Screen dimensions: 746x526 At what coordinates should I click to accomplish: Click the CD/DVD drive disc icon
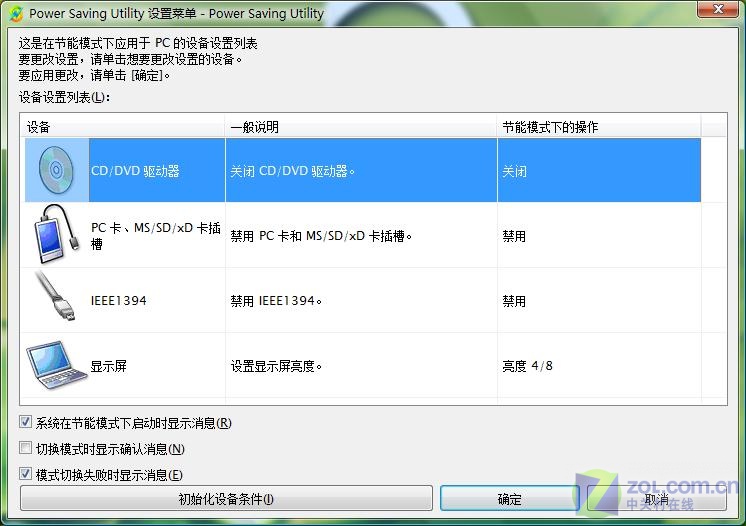pyautogui.click(x=56, y=170)
